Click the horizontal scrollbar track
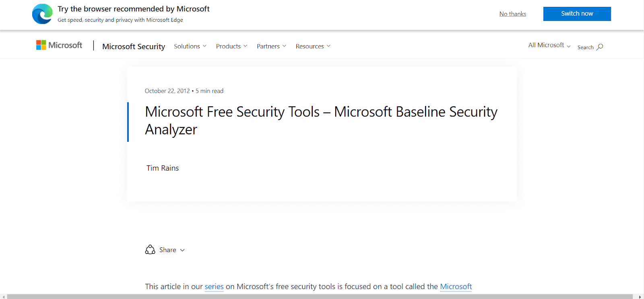Image resolution: width=644 pixels, height=299 pixels. point(320,297)
